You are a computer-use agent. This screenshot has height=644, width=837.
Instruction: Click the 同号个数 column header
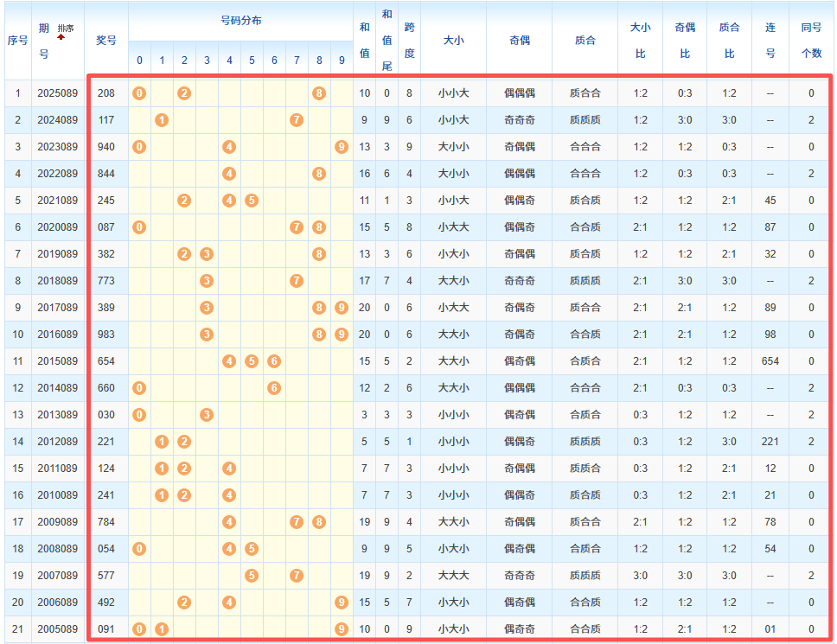point(811,40)
